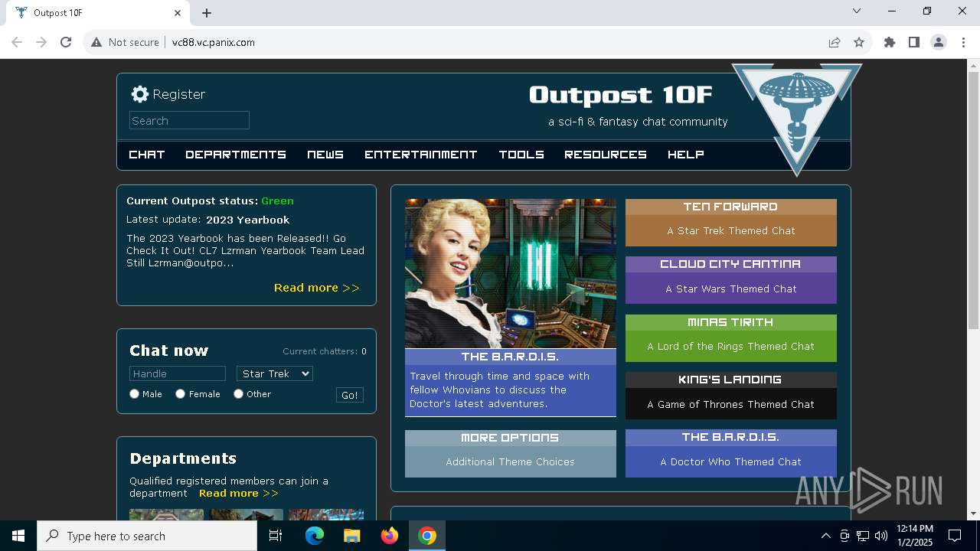Open the tab search chevron

[857, 11]
